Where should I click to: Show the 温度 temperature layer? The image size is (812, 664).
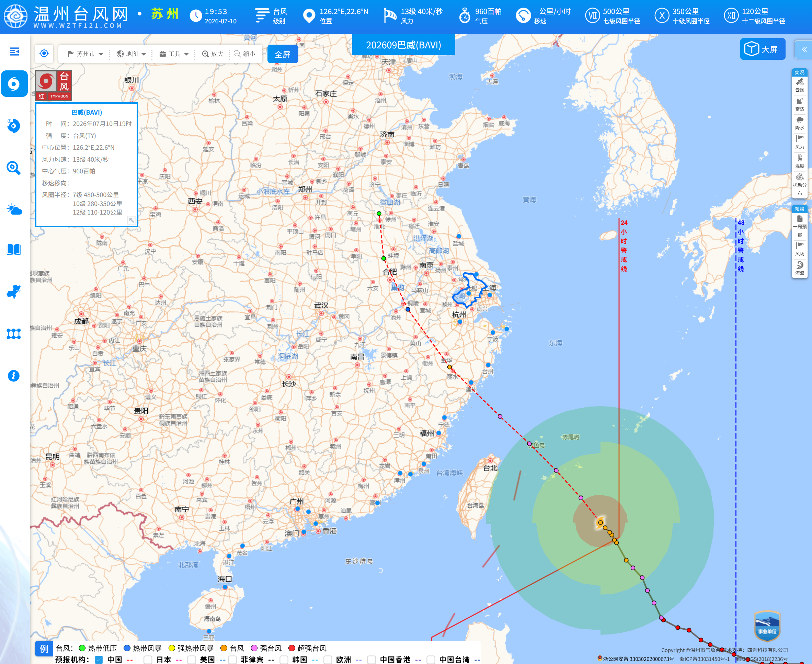coord(799,161)
